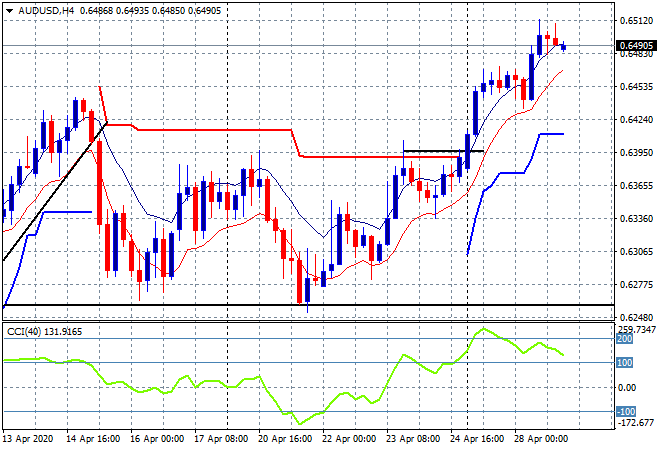Click the 0.62775 price scale label
The width and height of the screenshot is (660, 450).
click(636, 285)
